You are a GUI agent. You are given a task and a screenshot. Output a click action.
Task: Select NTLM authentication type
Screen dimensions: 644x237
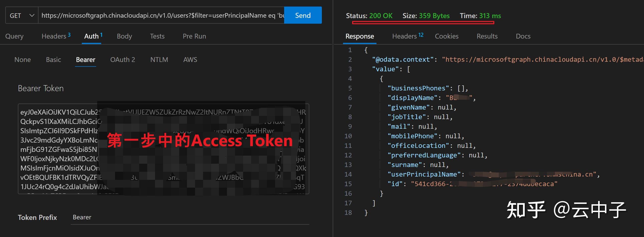[159, 60]
